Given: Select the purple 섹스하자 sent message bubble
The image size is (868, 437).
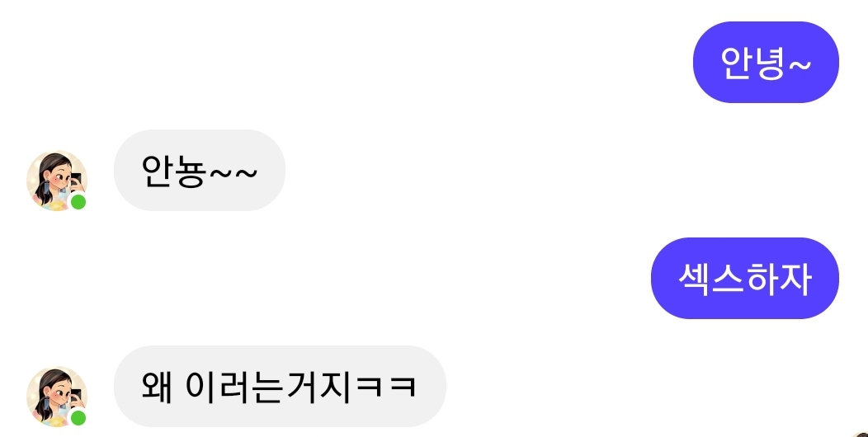Looking at the screenshot, I should (745, 278).
